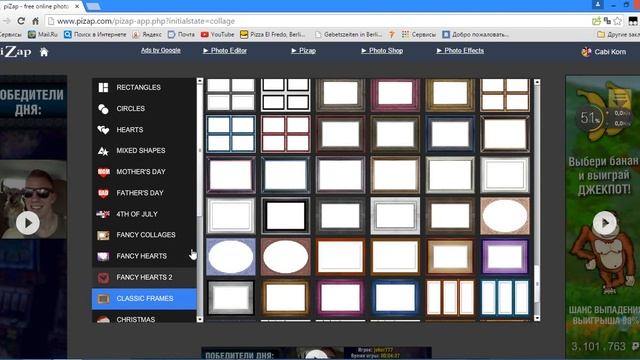Click category list scroll down arrow
The width and height of the screenshot is (640, 360).
click(200, 319)
